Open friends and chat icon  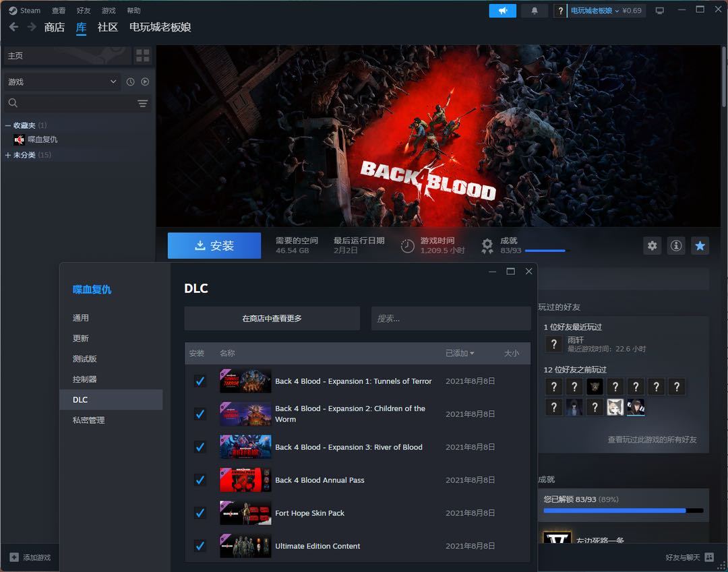tap(709, 557)
